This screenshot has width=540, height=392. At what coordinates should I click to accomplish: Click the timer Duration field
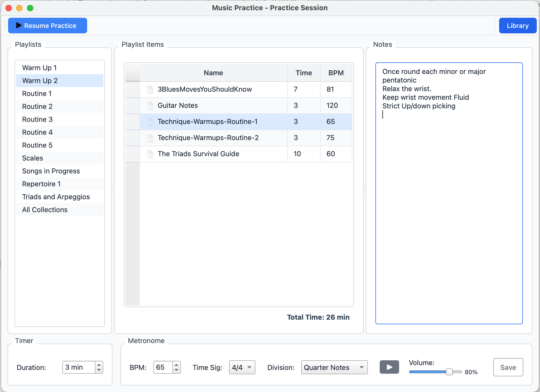[79, 367]
